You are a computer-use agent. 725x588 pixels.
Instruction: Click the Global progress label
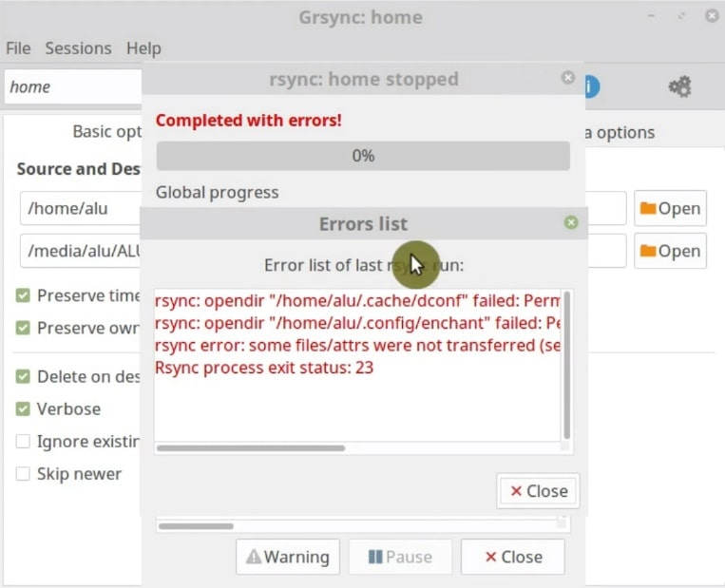pos(218,192)
